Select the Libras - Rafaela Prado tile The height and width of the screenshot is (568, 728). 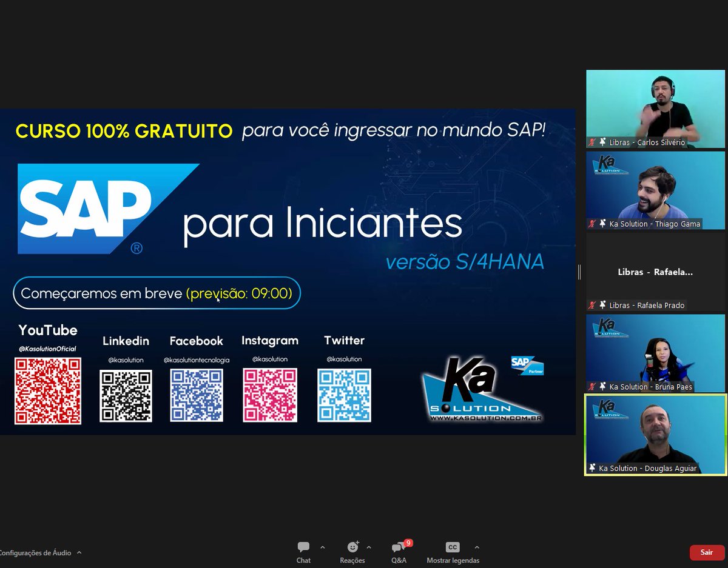[656, 272]
